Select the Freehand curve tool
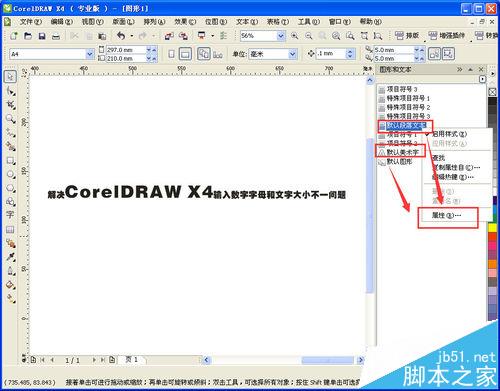This screenshot has height=391, width=500. [11, 133]
